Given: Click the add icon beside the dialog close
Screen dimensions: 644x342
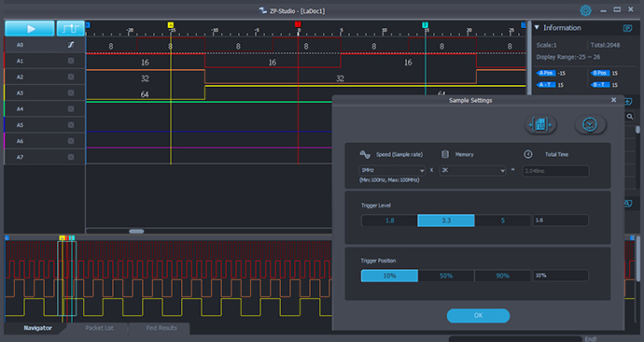Looking at the screenshot, I should pos(627,101).
